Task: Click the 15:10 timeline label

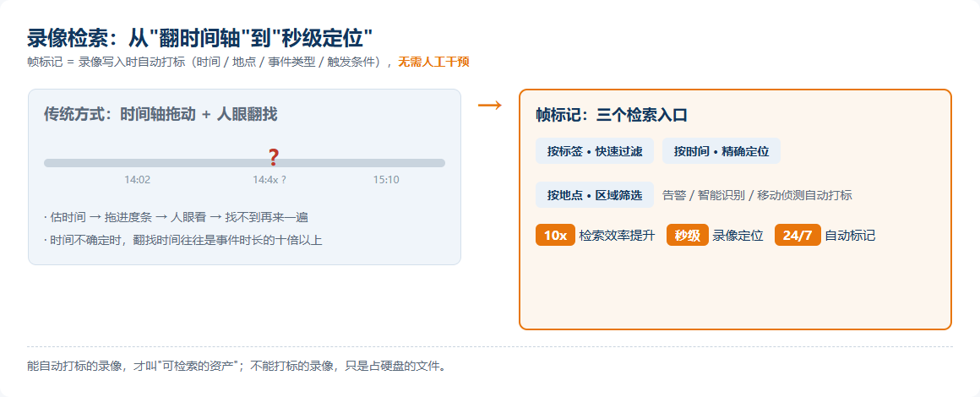Action: pyautogui.click(x=386, y=180)
